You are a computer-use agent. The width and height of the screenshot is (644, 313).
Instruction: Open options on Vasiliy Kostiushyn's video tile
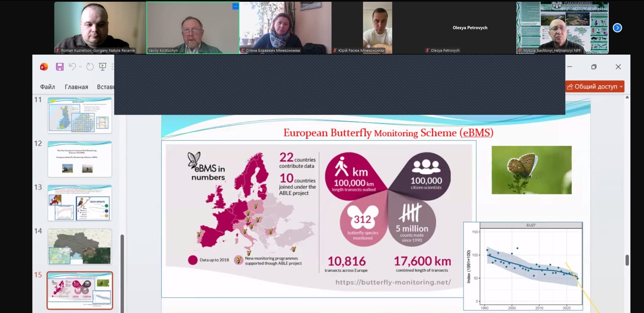(x=235, y=6)
